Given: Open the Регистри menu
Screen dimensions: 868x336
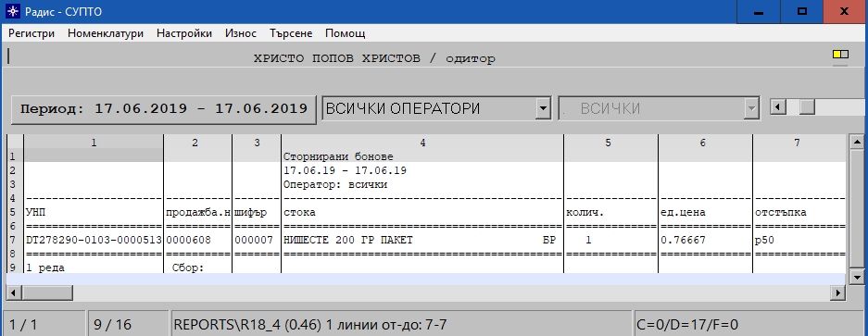Looking at the screenshot, I should point(31,33).
